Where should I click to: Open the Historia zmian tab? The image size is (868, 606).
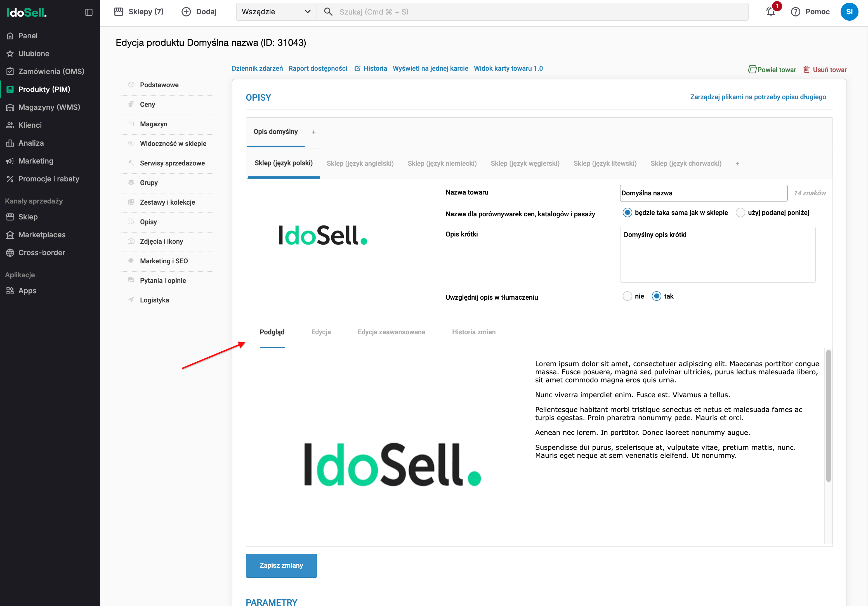pyautogui.click(x=474, y=332)
